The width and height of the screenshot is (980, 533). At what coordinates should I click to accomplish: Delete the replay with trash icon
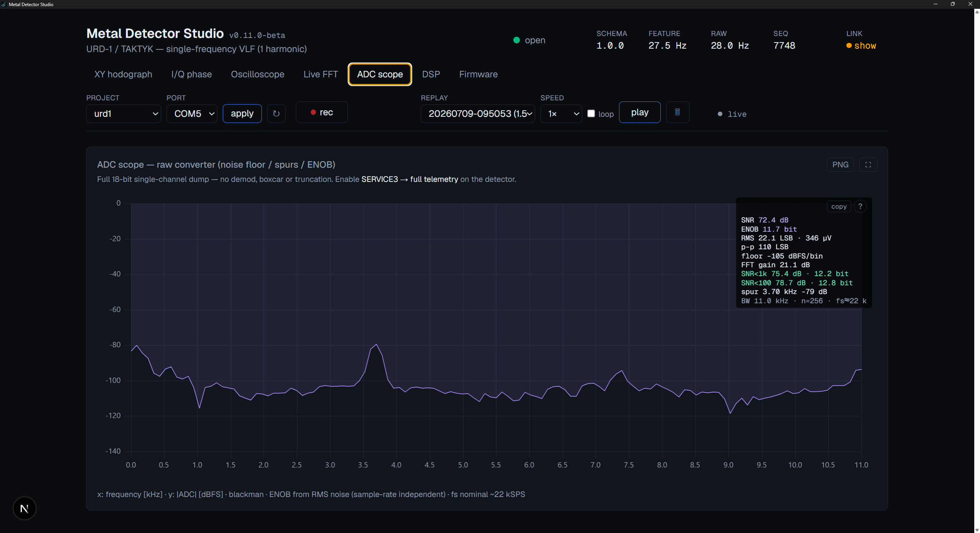[x=677, y=112]
